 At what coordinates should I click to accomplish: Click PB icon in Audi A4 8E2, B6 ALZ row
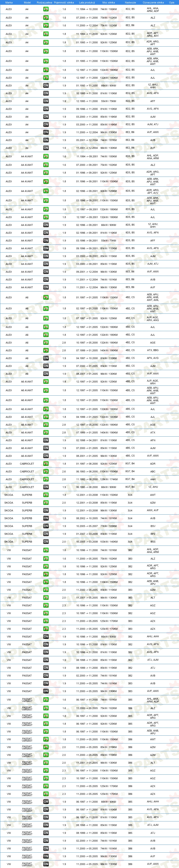tap(46, 26)
